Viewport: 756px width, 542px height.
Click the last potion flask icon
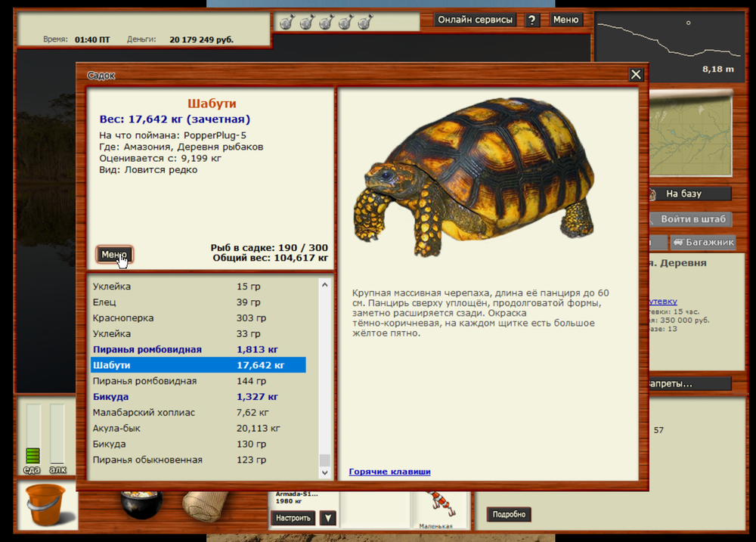[x=364, y=23]
